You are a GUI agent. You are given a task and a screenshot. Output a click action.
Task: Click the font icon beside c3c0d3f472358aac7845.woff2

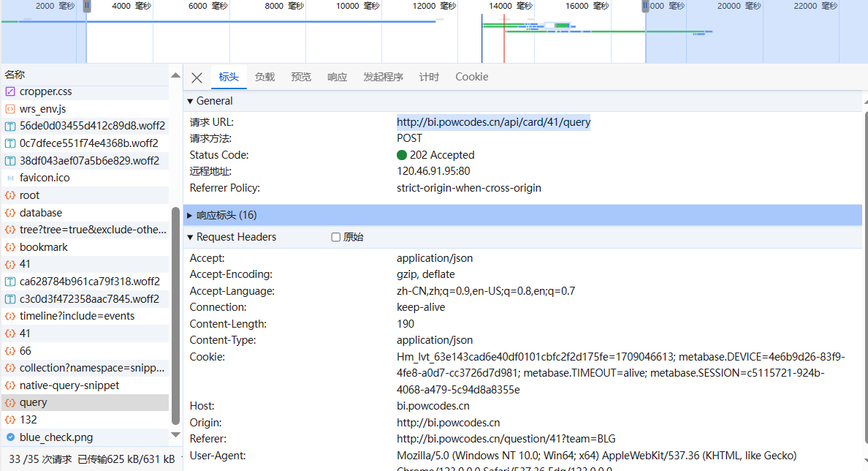10,299
